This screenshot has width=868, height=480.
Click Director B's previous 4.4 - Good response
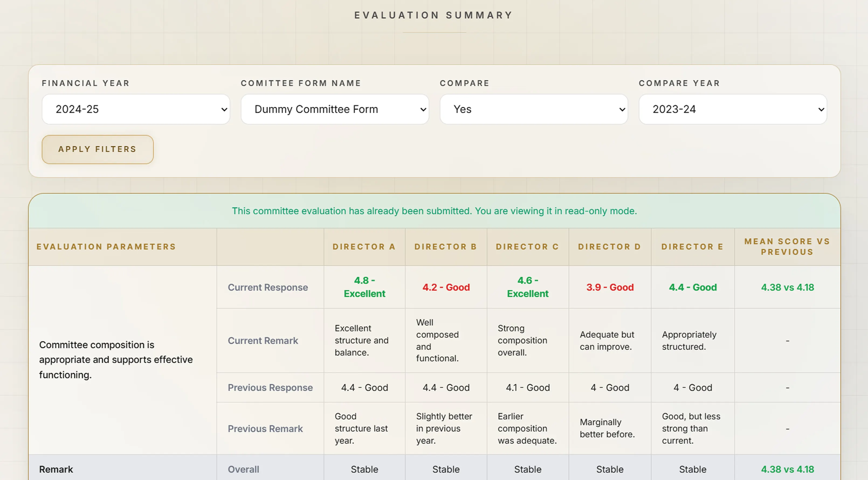446,387
